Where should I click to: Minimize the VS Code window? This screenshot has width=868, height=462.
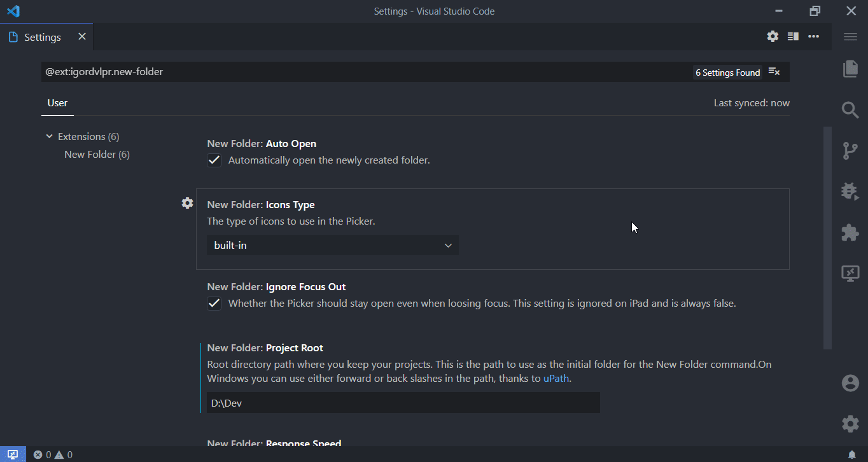click(x=779, y=11)
